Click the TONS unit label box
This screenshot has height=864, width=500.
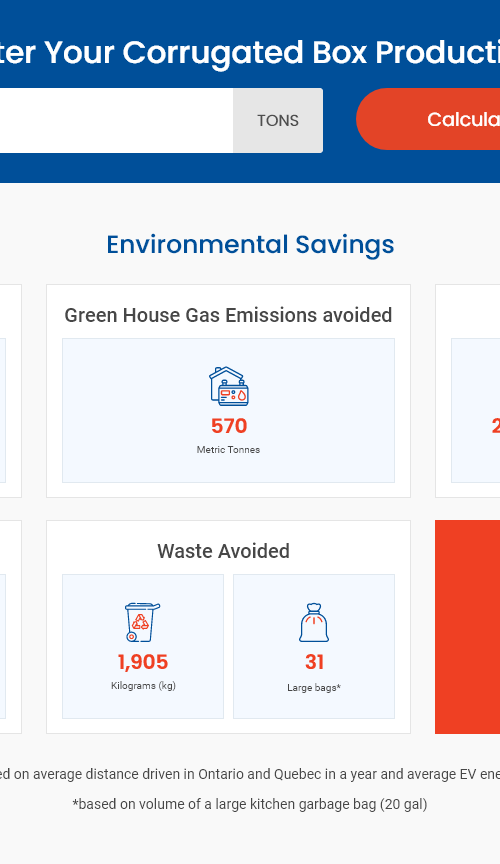tap(278, 121)
